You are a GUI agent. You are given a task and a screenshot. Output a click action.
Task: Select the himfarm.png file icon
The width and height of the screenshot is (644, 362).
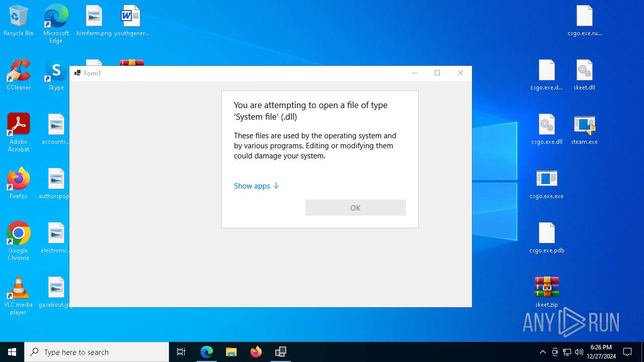(x=94, y=21)
